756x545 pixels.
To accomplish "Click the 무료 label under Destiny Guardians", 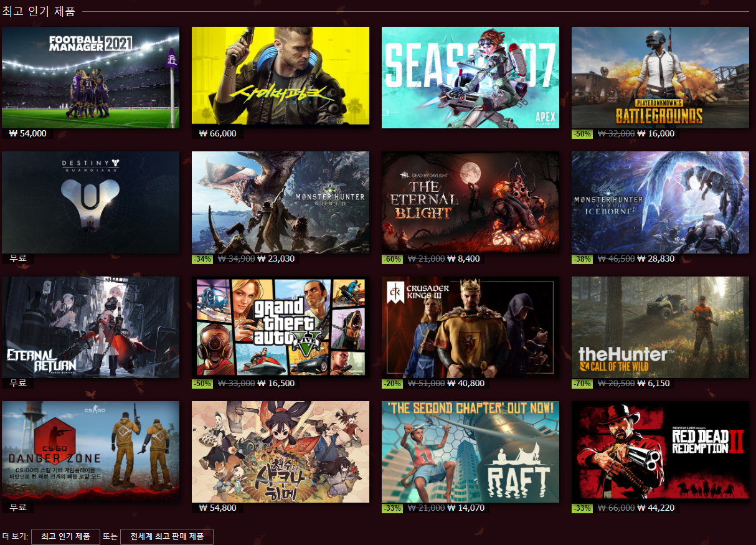I will (x=18, y=258).
